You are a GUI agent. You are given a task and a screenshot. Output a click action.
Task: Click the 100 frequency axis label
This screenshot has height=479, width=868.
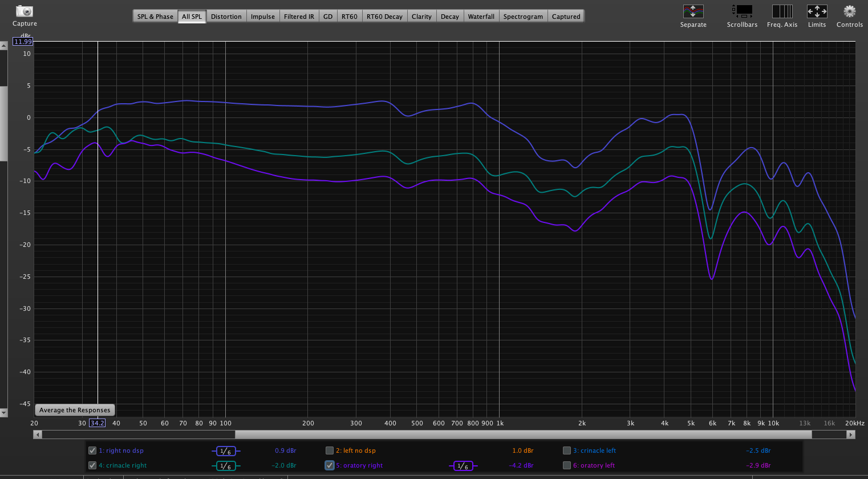pyautogui.click(x=226, y=423)
